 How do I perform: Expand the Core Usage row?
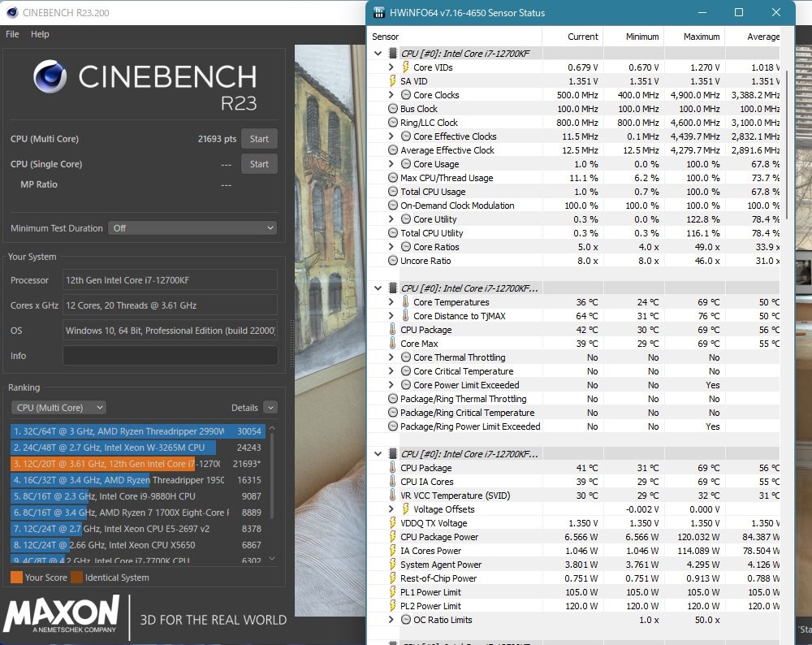pos(391,164)
